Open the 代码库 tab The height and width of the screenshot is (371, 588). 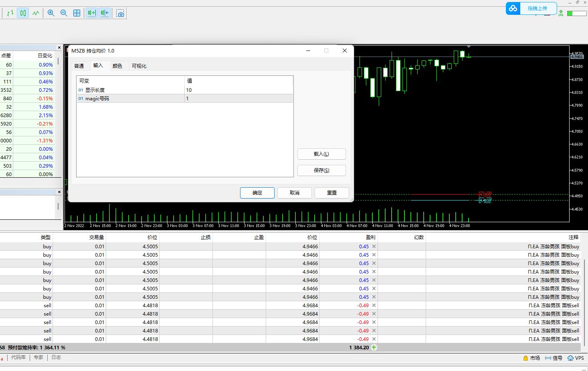[18, 357]
